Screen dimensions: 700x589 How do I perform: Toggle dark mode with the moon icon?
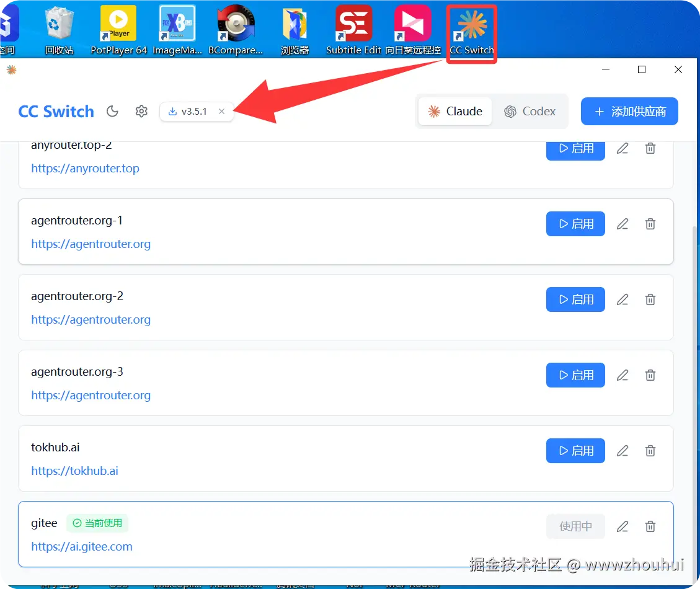pyautogui.click(x=112, y=111)
